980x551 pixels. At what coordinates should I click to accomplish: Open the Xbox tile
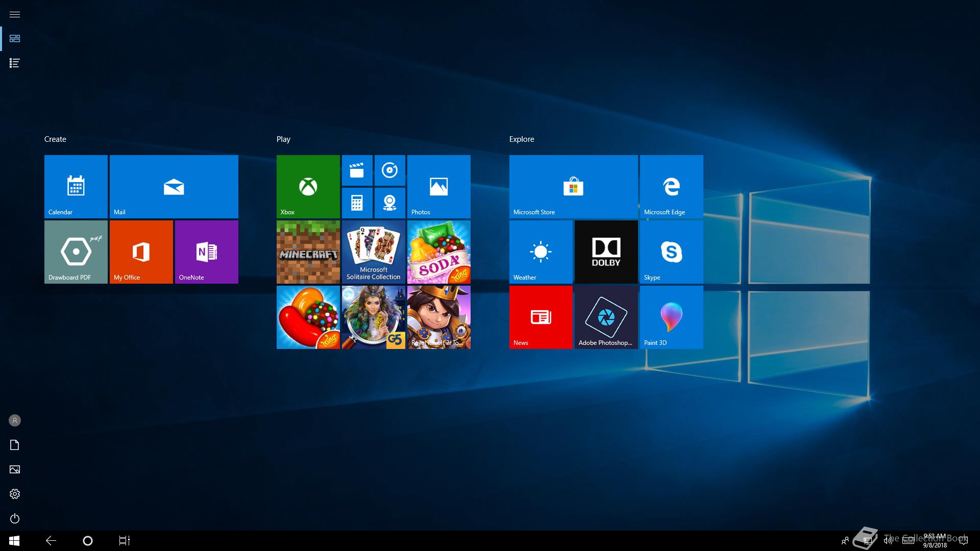[x=308, y=187]
